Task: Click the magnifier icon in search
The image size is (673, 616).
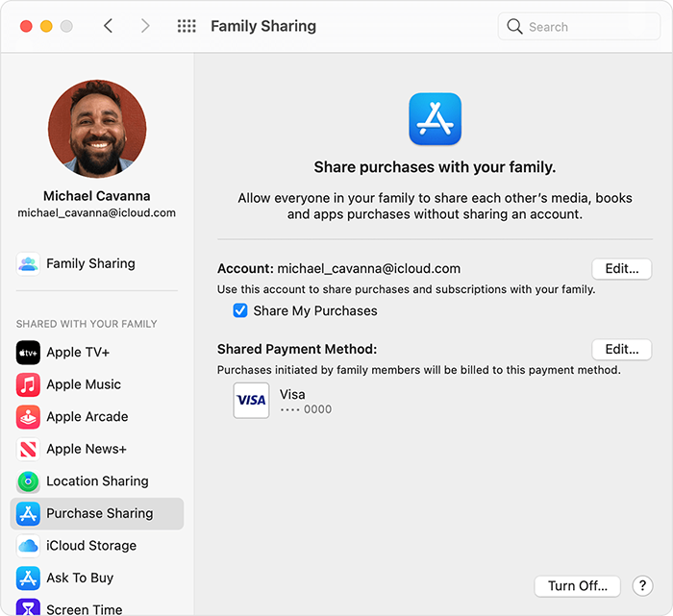Action: tap(514, 27)
